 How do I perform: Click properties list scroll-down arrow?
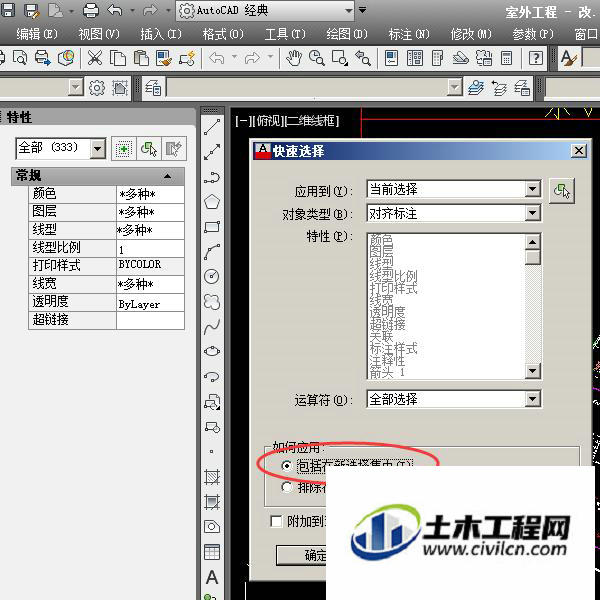pyautogui.click(x=533, y=370)
